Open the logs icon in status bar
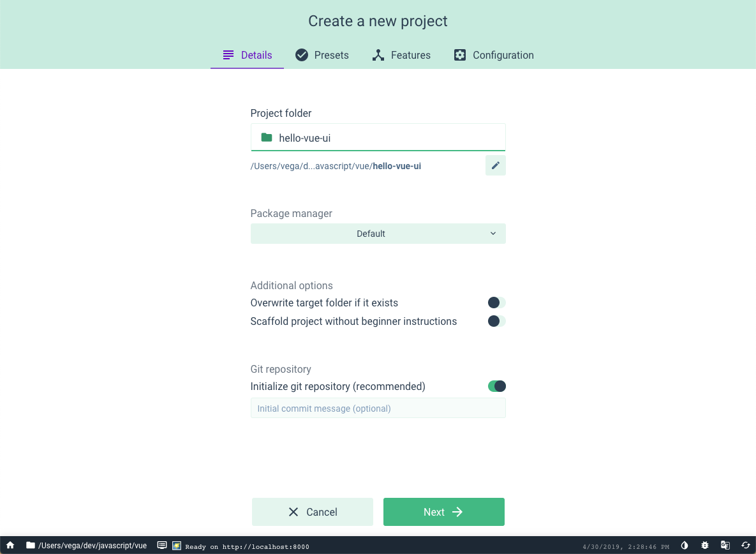The image size is (756, 554). (162, 545)
